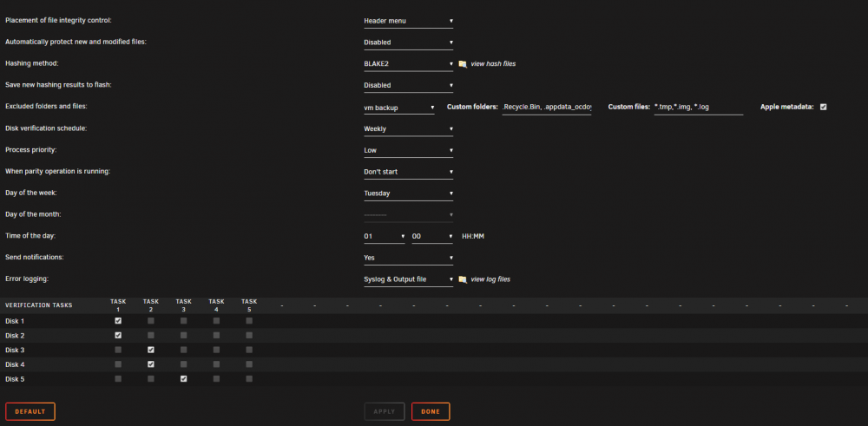Click the Task 3 column header
This screenshot has width=868, height=426.
click(x=184, y=305)
